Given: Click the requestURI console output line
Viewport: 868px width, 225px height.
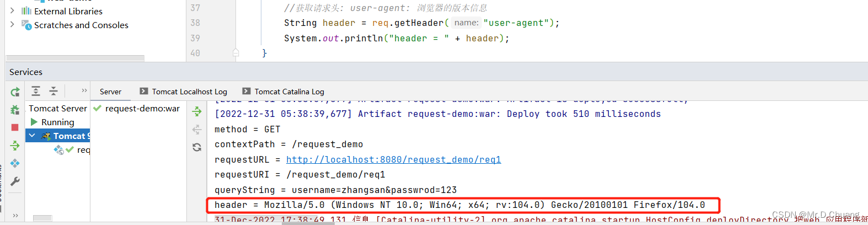Looking at the screenshot, I should click(x=299, y=174).
